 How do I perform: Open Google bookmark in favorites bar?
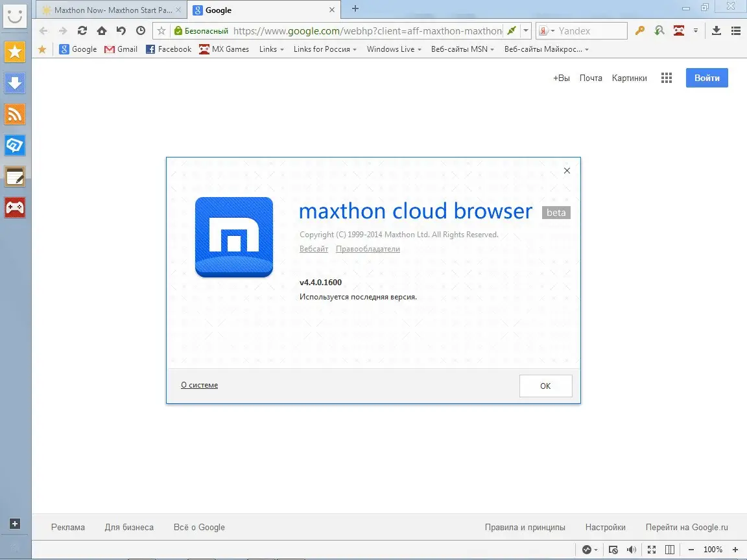tap(78, 49)
